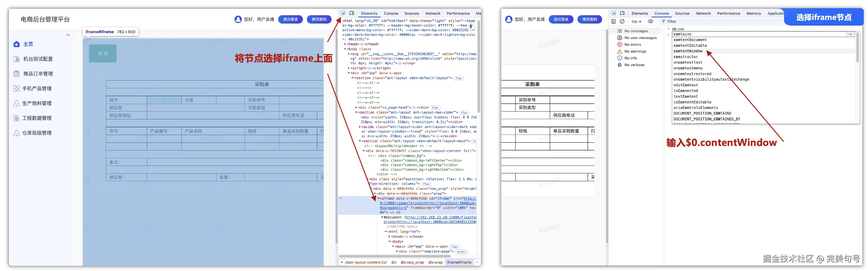The height and width of the screenshot is (271, 868).
Task: Expand the aside ant-layout-sider node
Action: 360,127
